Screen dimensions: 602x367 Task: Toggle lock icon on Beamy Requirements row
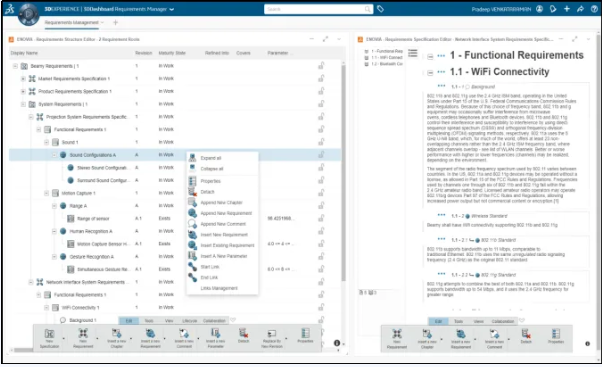pyautogui.click(x=321, y=66)
